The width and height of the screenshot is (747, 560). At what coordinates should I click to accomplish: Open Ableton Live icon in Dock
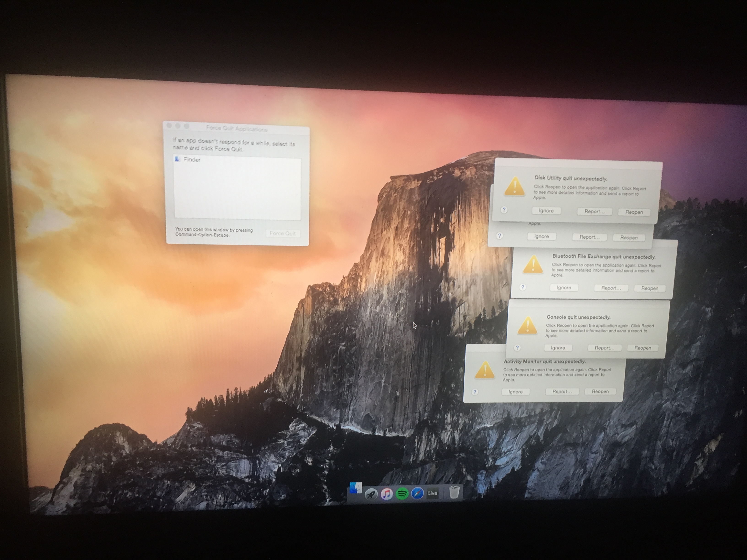(x=433, y=493)
